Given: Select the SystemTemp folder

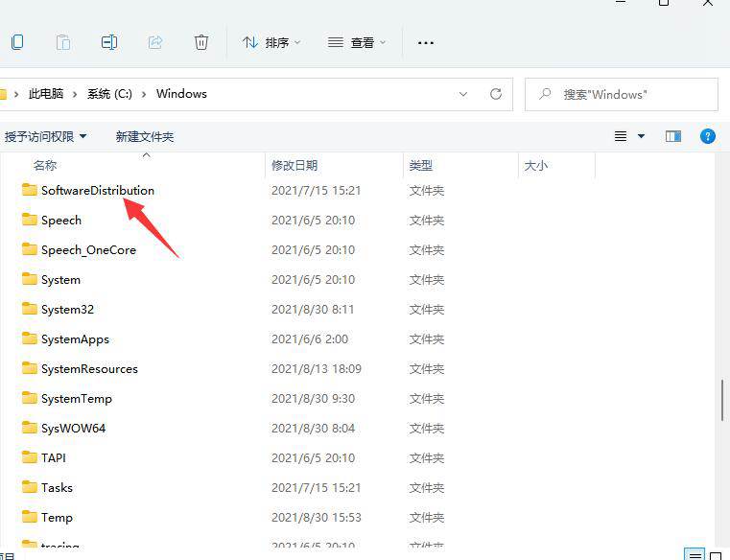Looking at the screenshot, I should [77, 399].
